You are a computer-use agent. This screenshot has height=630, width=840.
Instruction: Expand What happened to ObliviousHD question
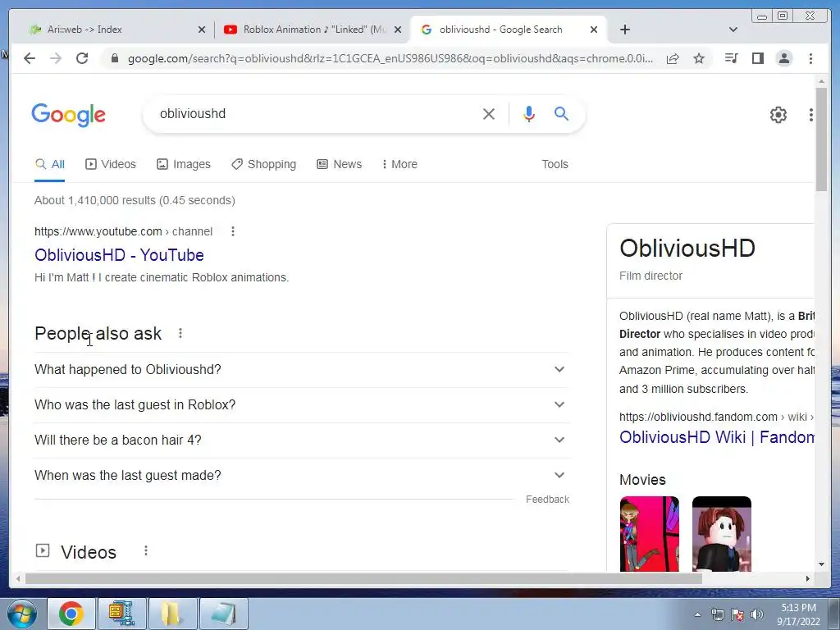pos(302,370)
